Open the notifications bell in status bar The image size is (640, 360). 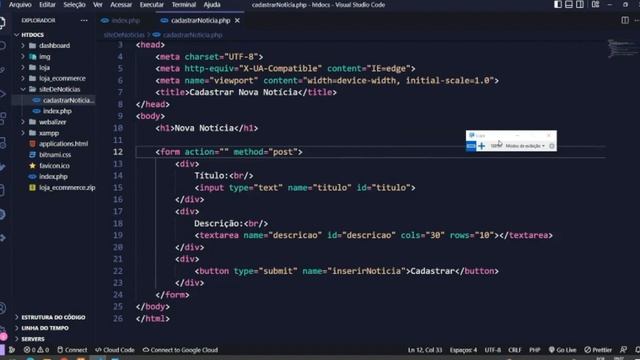click(637, 350)
